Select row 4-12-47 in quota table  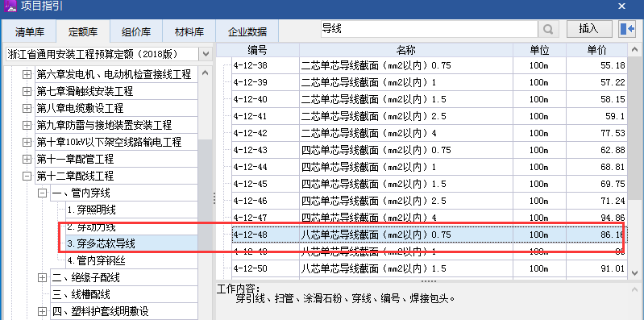(430, 218)
